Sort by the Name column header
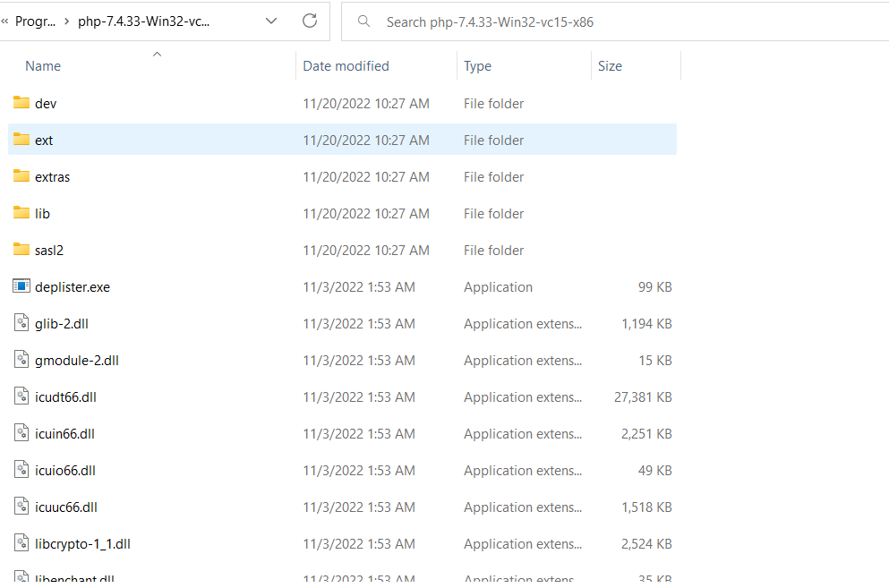Viewport: 889px width, 588px height. [43, 65]
